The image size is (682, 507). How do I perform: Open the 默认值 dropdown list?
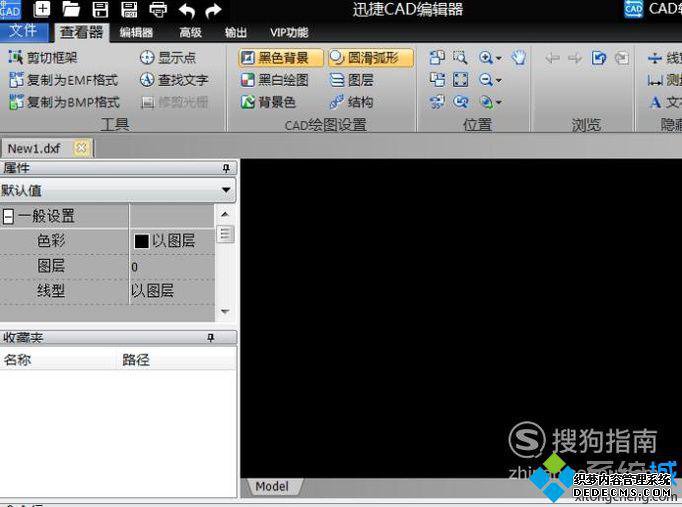click(x=226, y=190)
